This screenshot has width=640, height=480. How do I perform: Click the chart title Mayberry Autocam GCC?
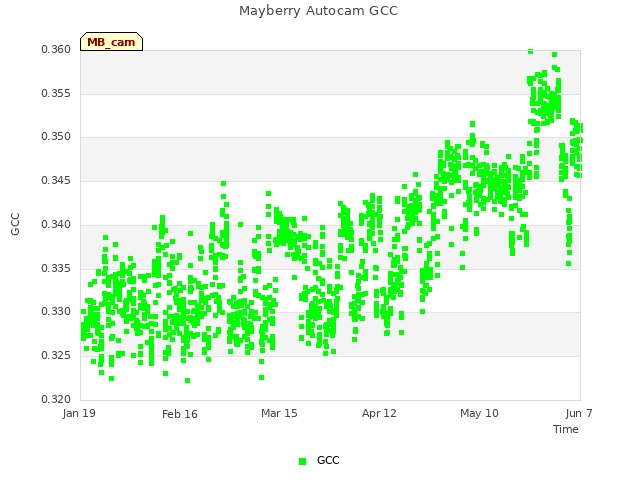(x=318, y=11)
